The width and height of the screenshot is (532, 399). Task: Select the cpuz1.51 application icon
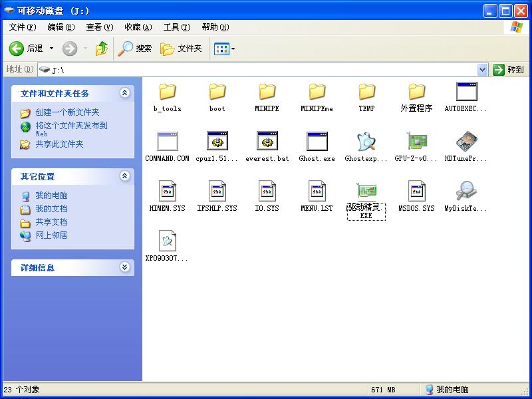tap(217, 142)
